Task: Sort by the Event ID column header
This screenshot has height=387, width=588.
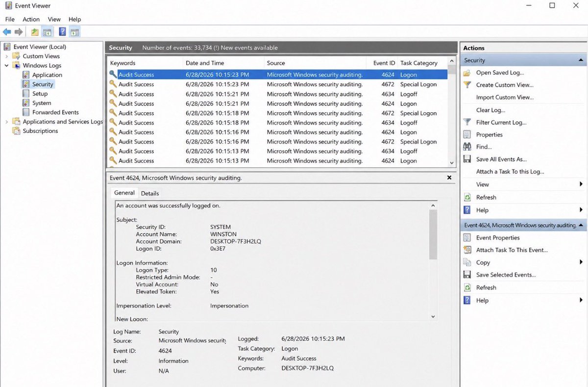Action: (x=382, y=63)
